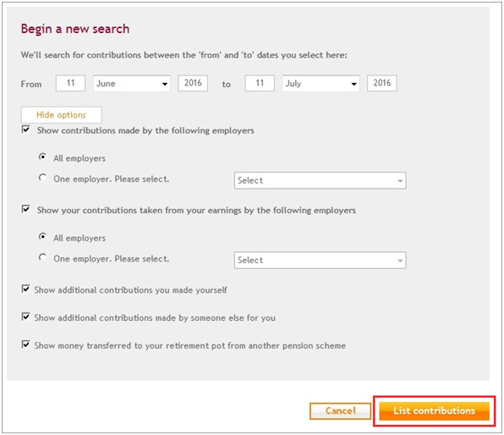Screen dimensions: 504x435
Task: Select All employers under employer contributions
Action: (42, 157)
